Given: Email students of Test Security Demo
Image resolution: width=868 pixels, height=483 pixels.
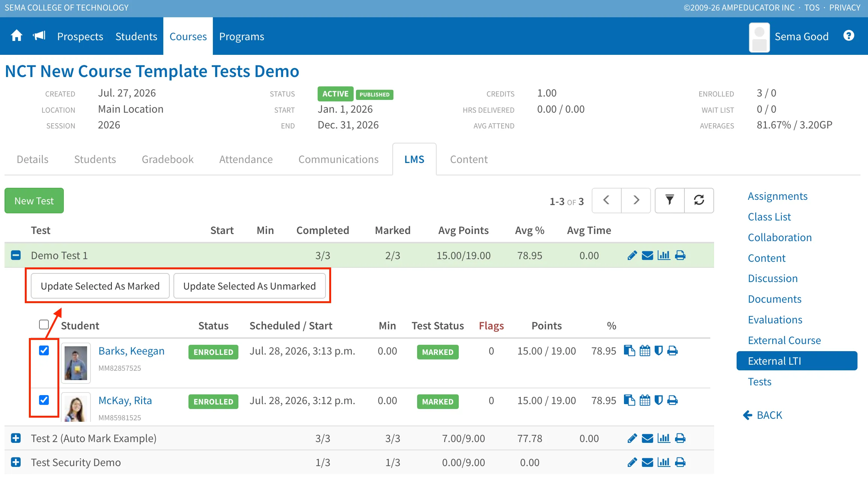Looking at the screenshot, I should (647, 462).
